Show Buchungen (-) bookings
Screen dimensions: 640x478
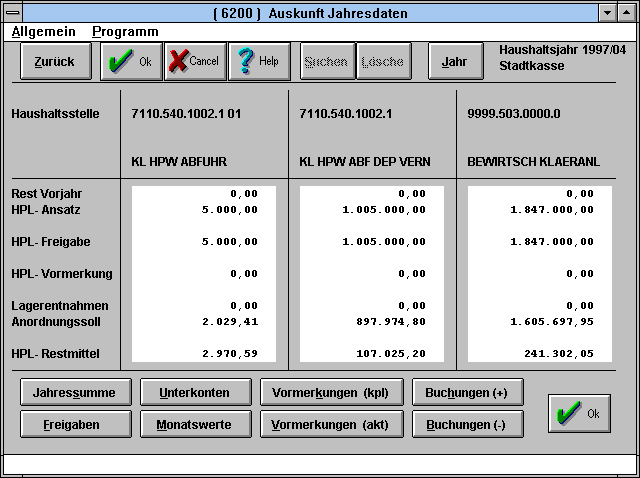pyautogui.click(x=466, y=424)
